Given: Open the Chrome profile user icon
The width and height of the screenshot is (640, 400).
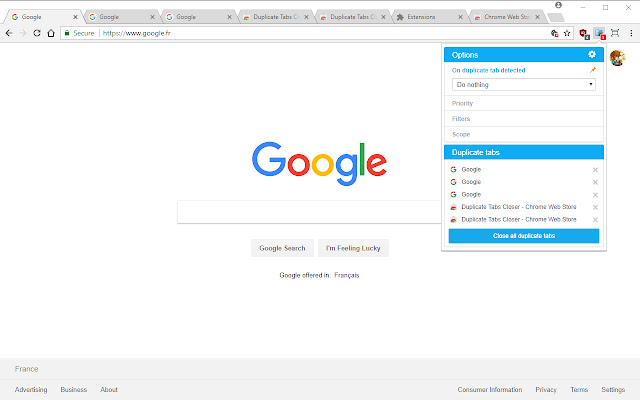Looking at the screenshot, I should click(x=558, y=5).
